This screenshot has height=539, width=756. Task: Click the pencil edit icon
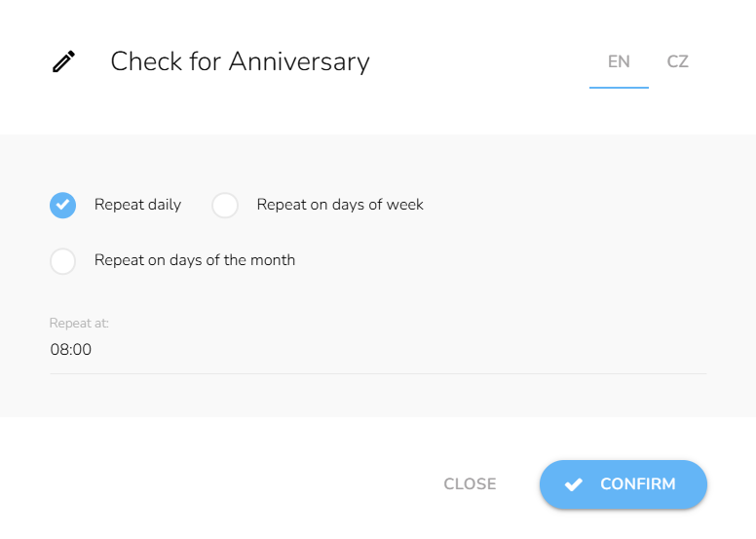point(63,62)
